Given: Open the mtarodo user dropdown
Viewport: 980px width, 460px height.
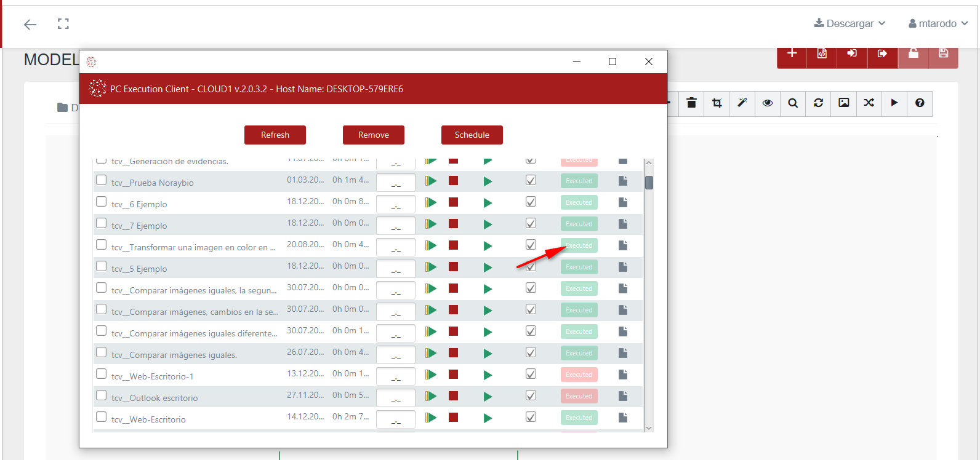Looking at the screenshot, I should tap(938, 23).
